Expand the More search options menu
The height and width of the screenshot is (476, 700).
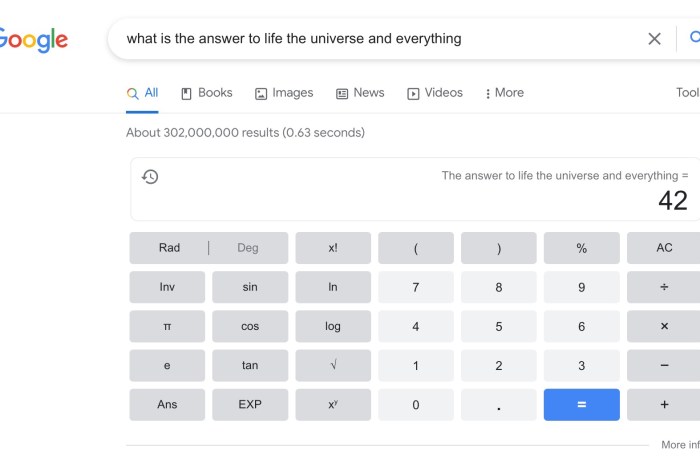point(504,93)
